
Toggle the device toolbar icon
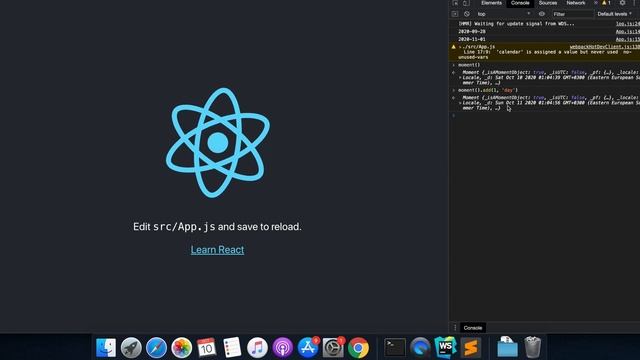pyautogui.click(x=466, y=3)
